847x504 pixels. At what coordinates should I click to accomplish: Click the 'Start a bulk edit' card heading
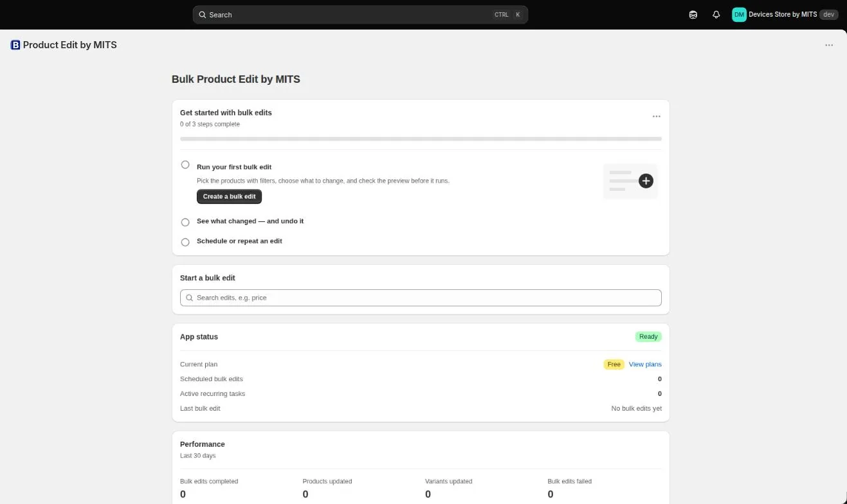click(x=208, y=278)
